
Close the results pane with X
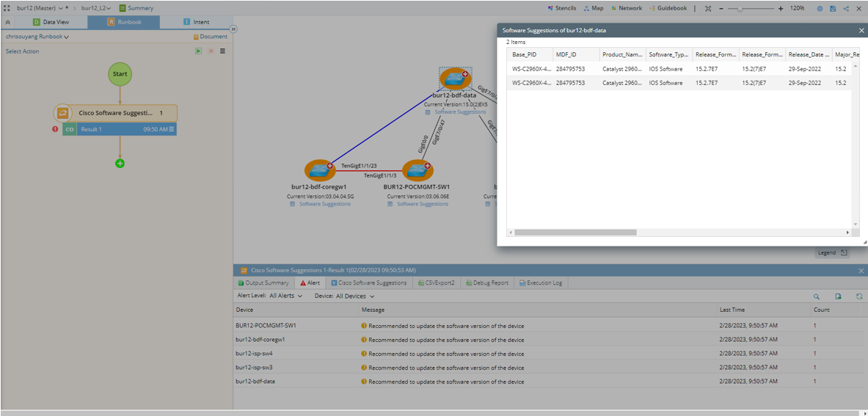[861, 271]
